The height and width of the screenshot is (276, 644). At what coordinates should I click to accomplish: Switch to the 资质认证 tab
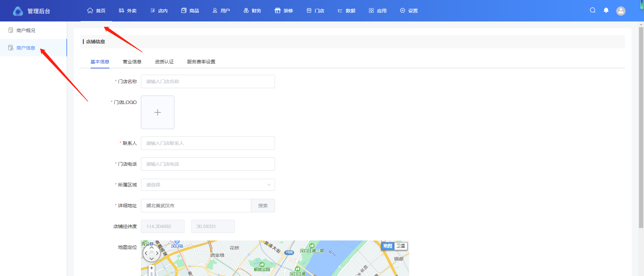tap(164, 62)
